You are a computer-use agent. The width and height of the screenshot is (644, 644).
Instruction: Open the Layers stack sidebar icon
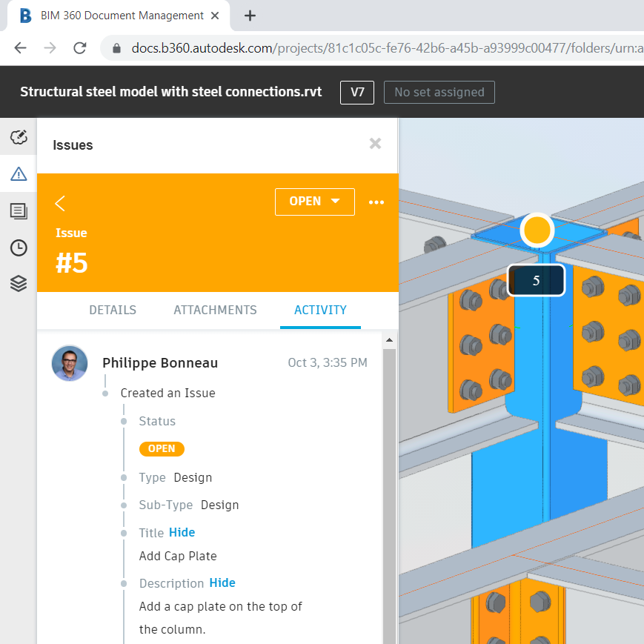click(x=19, y=283)
